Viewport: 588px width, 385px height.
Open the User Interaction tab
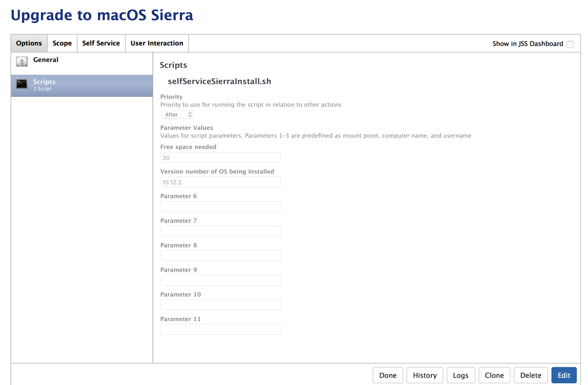[157, 43]
